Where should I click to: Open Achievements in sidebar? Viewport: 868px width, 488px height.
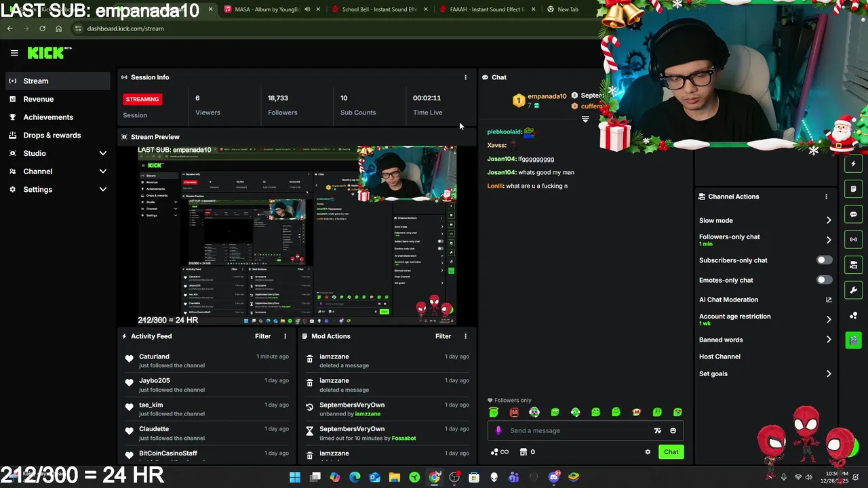pos(57,117)
